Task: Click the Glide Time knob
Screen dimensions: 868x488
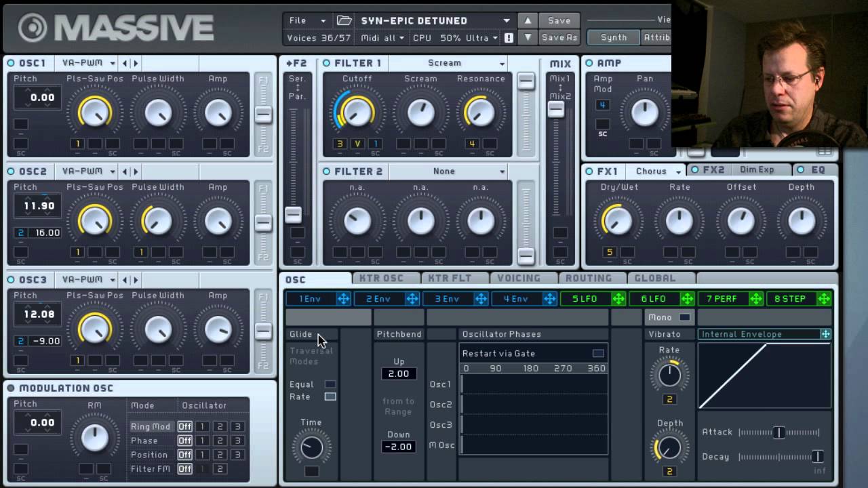Action: point(311,447)
